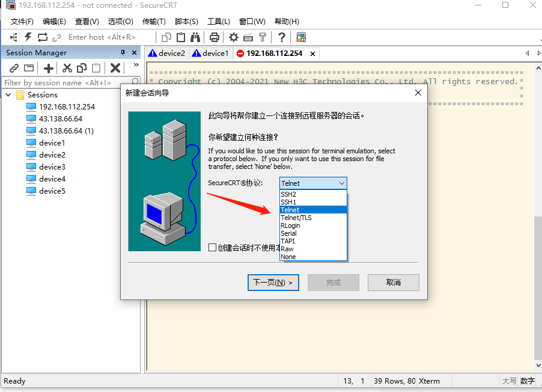Click the Find binoculars icon
This screenshot has width=542, height=392.
pyautogui.click(x=195, y=37)
